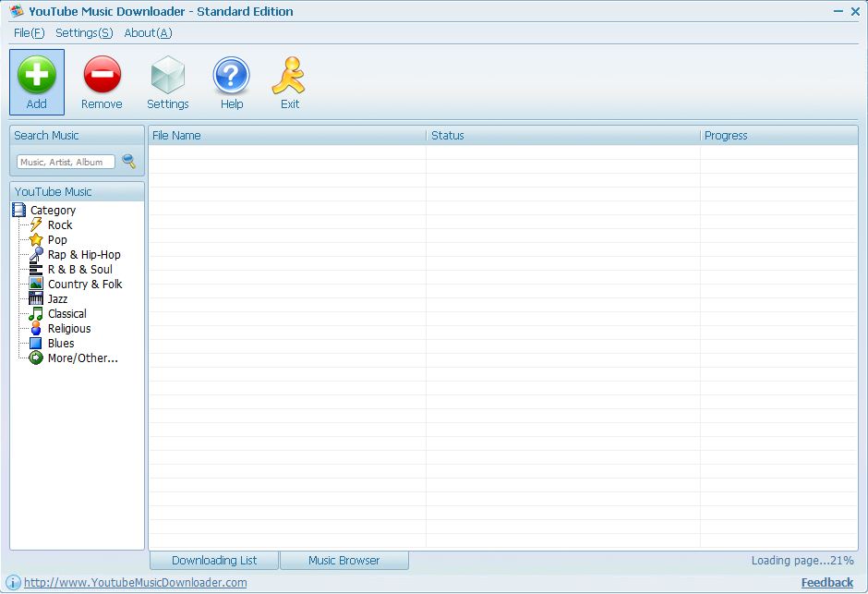The width and height of the screenshot is (868, 594).
Task: Click the Pop star icon
Action: tap(36, 239)
